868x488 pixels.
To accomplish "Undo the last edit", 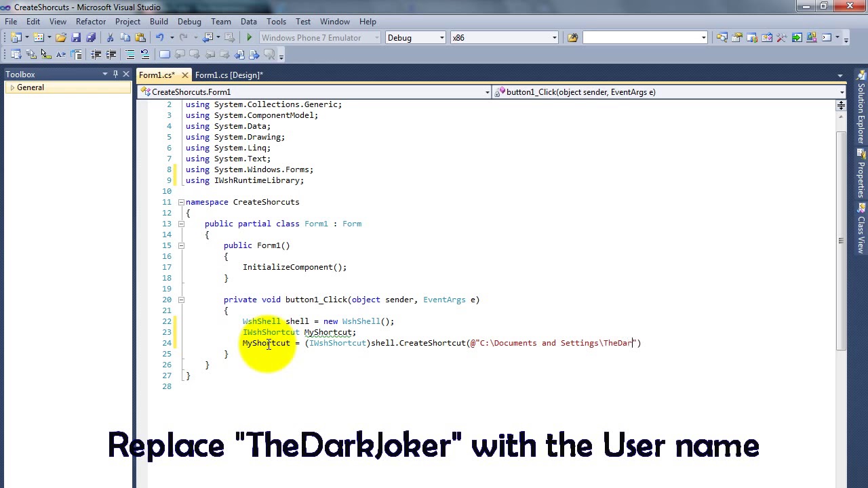I will point(159,38).
